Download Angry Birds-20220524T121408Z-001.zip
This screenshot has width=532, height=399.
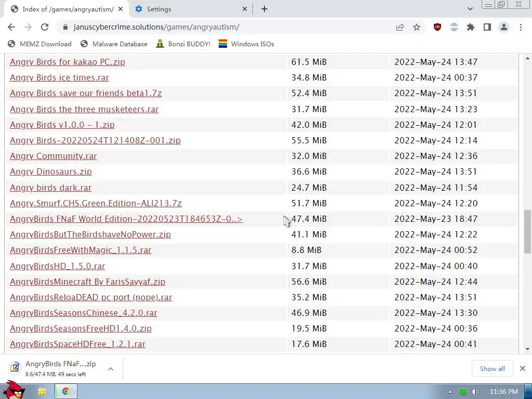[96, 140]
